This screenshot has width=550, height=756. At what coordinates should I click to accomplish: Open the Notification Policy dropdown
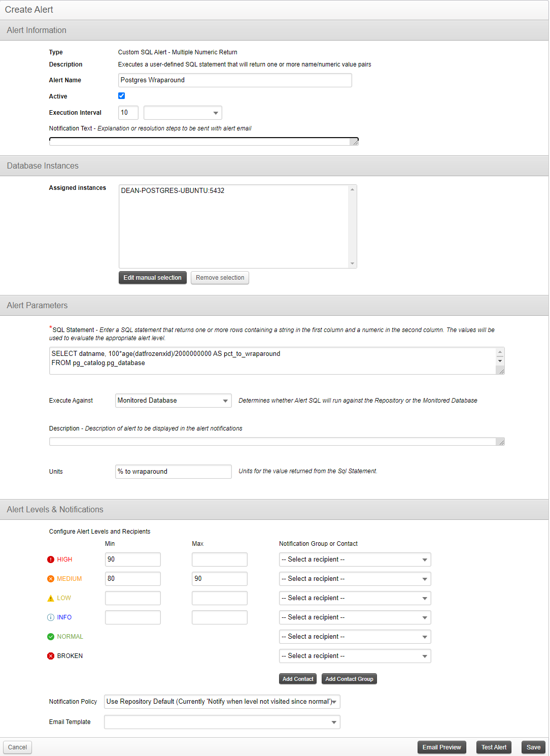222,702
